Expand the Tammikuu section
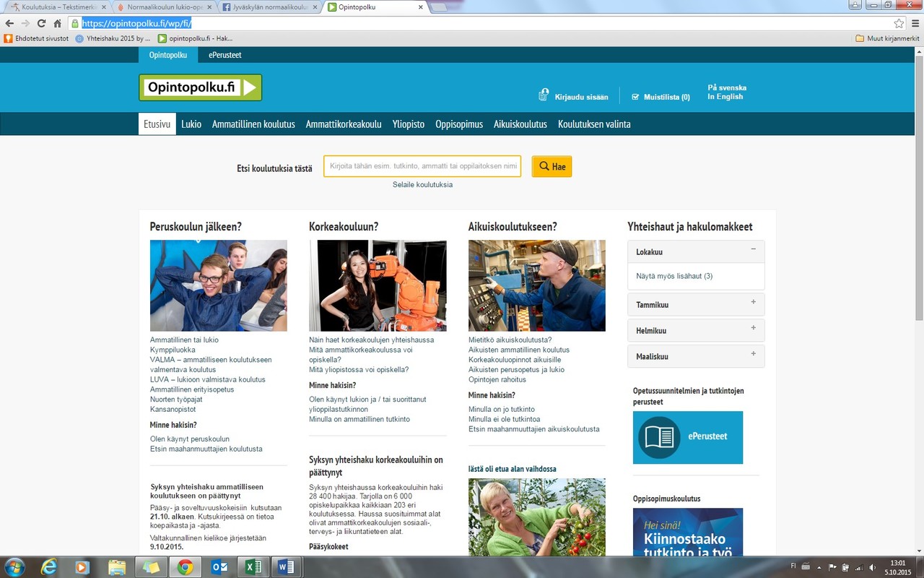Viewport: 924px width, 578px height. tap(753, 303)
